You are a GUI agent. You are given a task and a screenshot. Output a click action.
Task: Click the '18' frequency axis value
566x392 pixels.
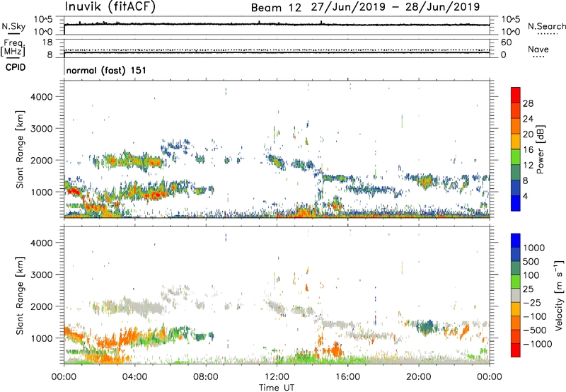point(47,42)
